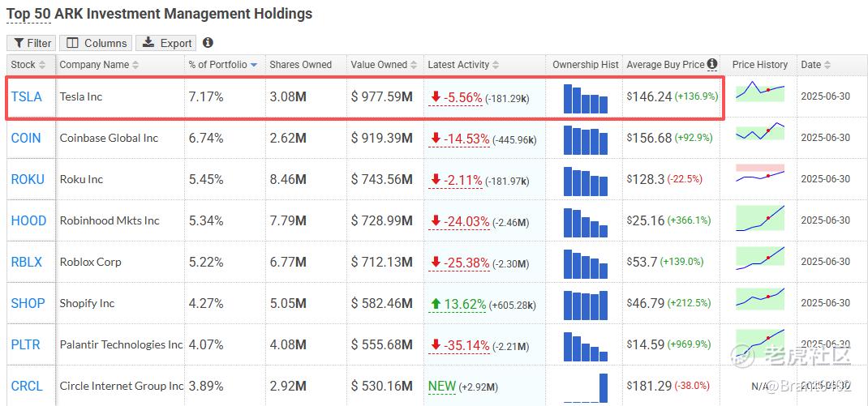Click Roku's -2.11% latest activity
The height and width of the screenshot is (406, 868).
[455, 180]
